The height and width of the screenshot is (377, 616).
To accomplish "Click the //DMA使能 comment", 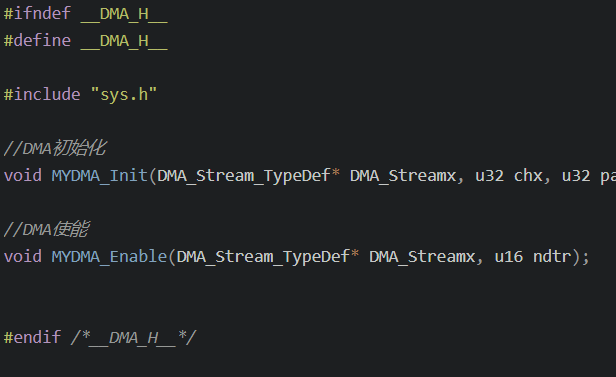I will (x=46, y=229).
